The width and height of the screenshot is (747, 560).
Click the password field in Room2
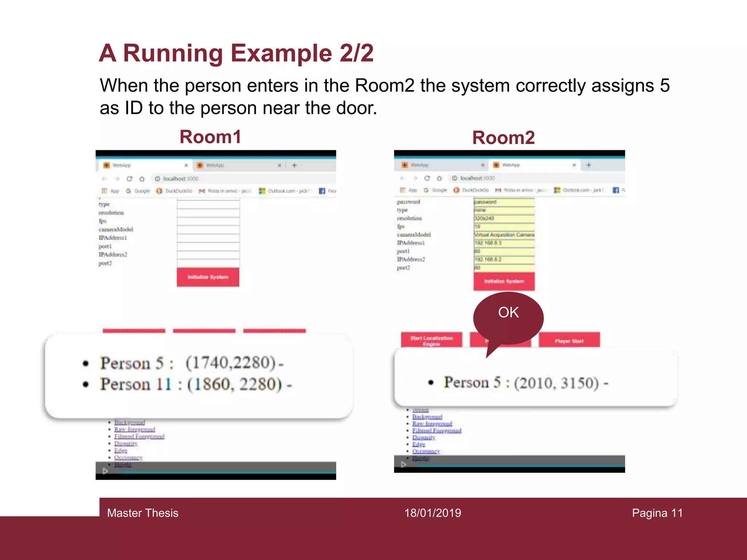[x=504, y=202]
